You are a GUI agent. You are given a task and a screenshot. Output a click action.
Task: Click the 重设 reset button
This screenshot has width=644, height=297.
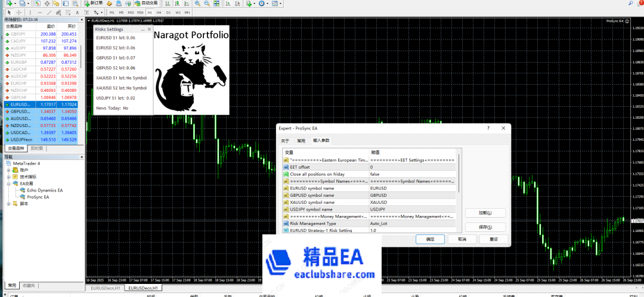click(494, 239)
